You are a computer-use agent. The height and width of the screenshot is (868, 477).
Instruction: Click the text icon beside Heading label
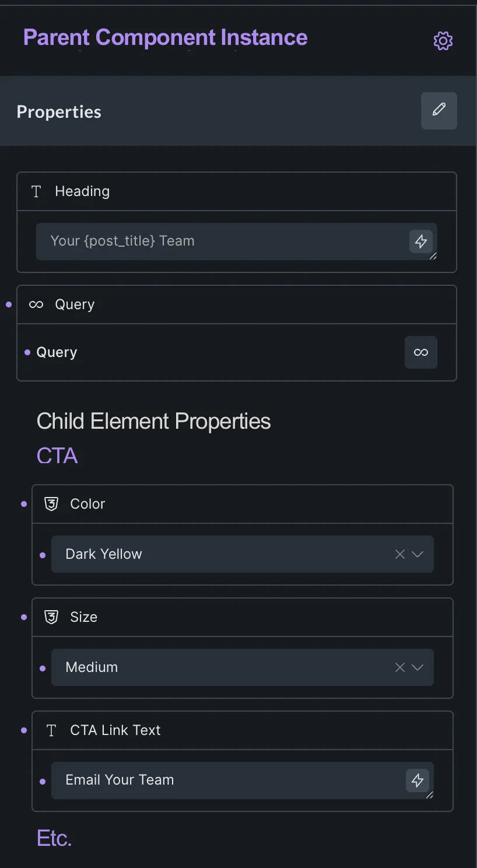coord(36,191)
